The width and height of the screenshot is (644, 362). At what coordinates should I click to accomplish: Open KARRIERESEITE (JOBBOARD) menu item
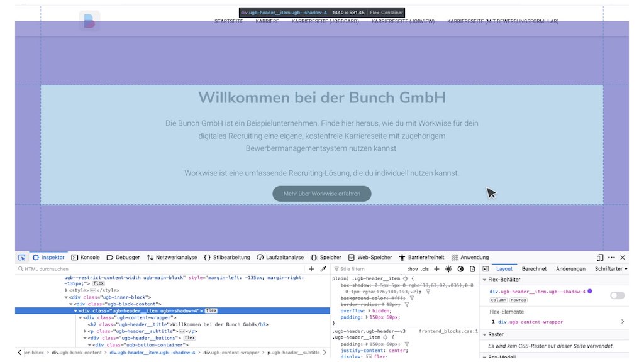click(325, 21)
